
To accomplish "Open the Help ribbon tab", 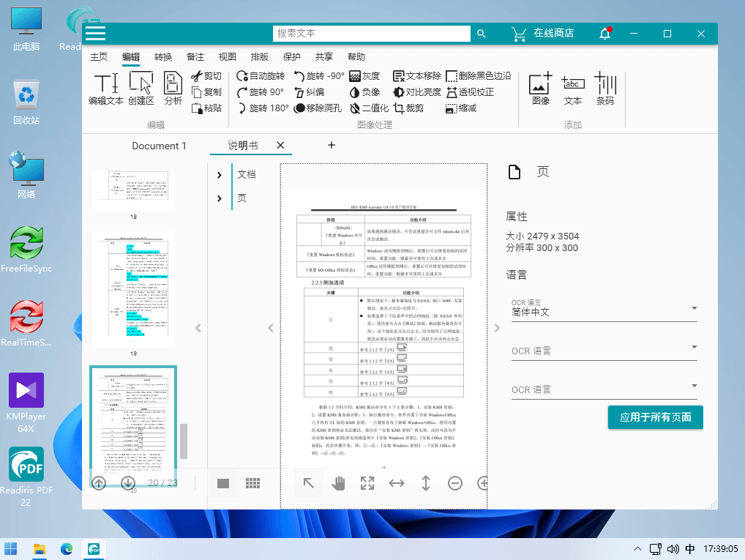I will 356,57.
